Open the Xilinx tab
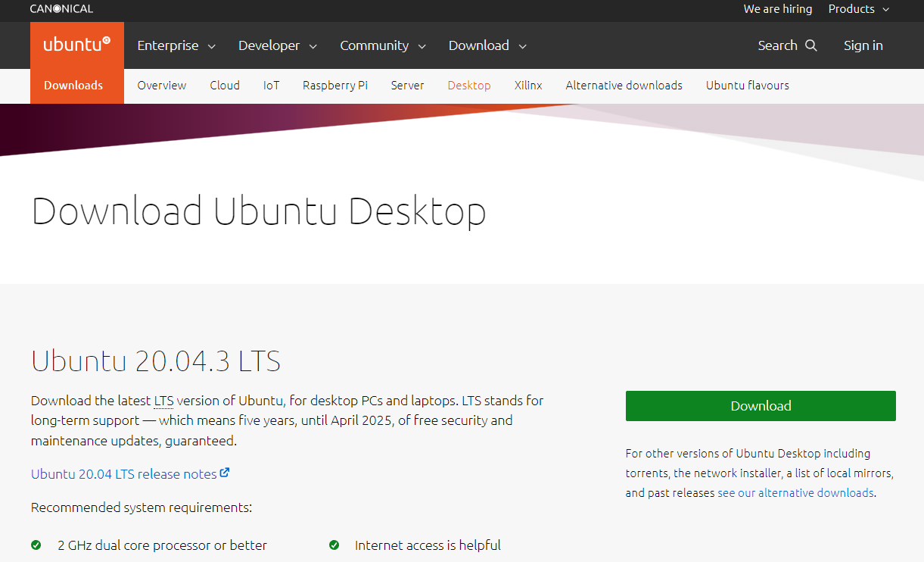The height and width of the screenshot is (562, 924). click(528, 86)
